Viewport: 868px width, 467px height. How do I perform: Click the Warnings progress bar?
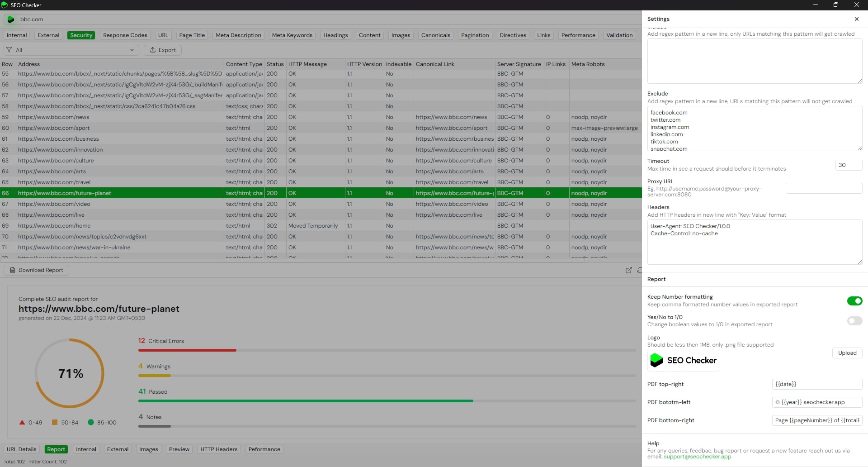coord(387,376)
